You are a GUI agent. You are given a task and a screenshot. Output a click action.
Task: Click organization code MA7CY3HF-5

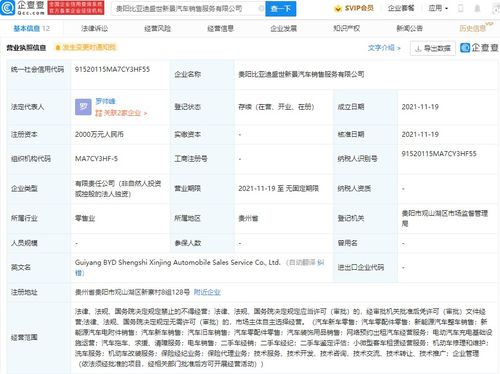pos(96,159)
